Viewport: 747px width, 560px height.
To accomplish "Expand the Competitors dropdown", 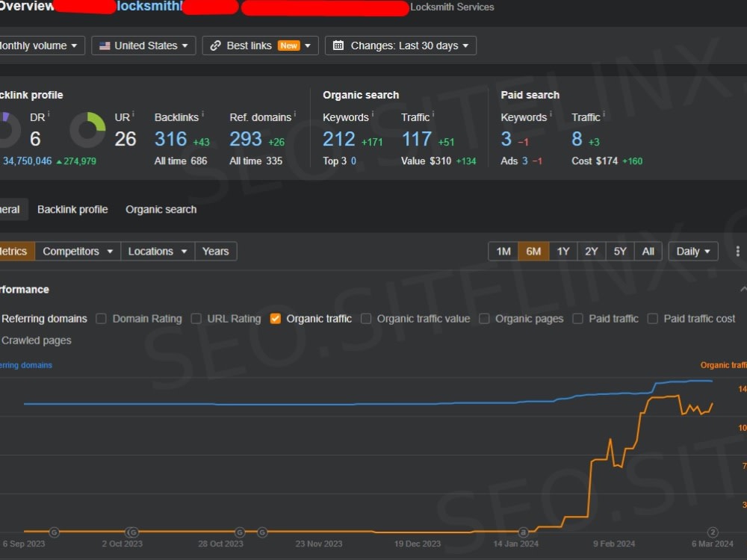I will tap(78, 251).
